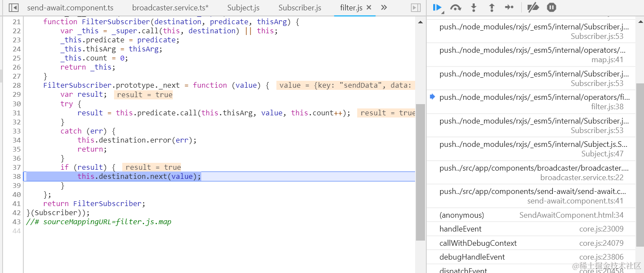Image resolution: width=644 pixels, height=273 pixels.
Task: Select call frame at Subject.js:47
Action: pyautogui.click(x=531, y=149)
